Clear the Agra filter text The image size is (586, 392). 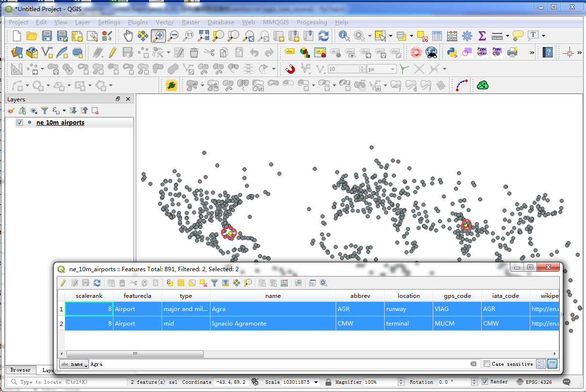click(x=473, y=364)
